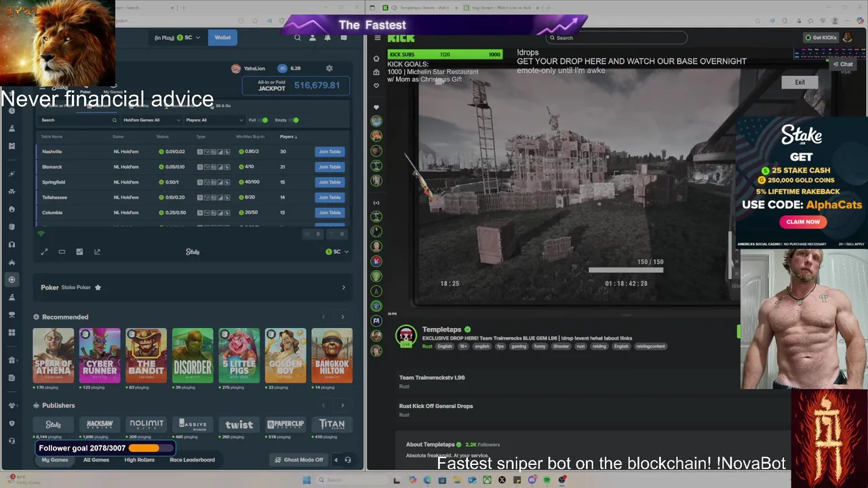The image size is (868, 488).
Task: Open Kick hamburger menu
Action: click(377, 38)
